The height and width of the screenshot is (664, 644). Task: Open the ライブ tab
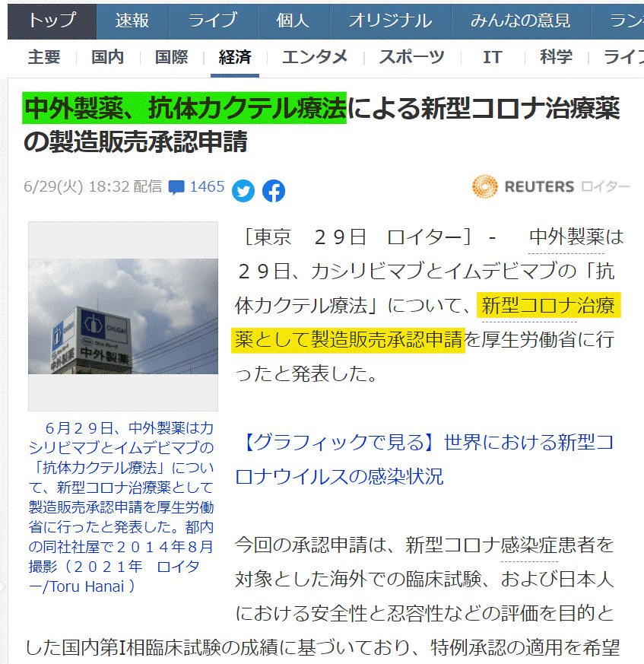pos(212,21)
